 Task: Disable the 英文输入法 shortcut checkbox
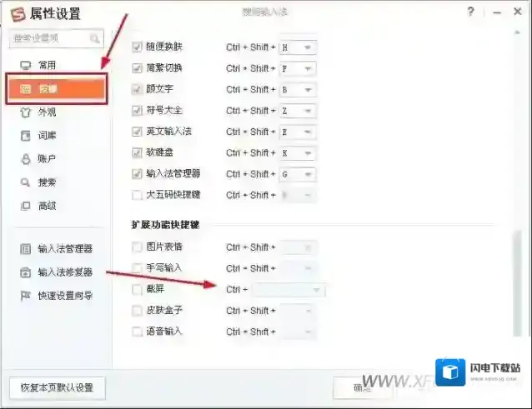point(137,132)
